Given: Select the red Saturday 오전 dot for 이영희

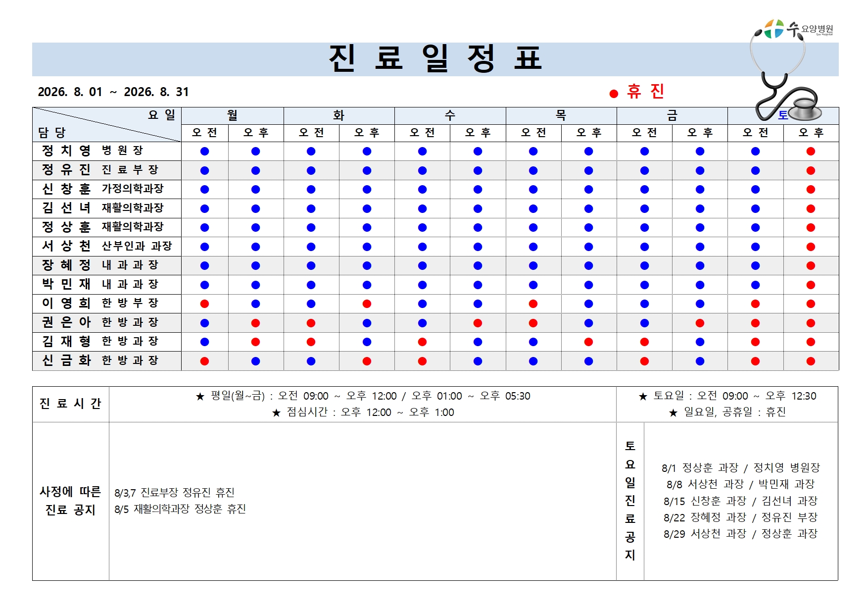Looking at the screenshot, I should (x=755, y=304).
